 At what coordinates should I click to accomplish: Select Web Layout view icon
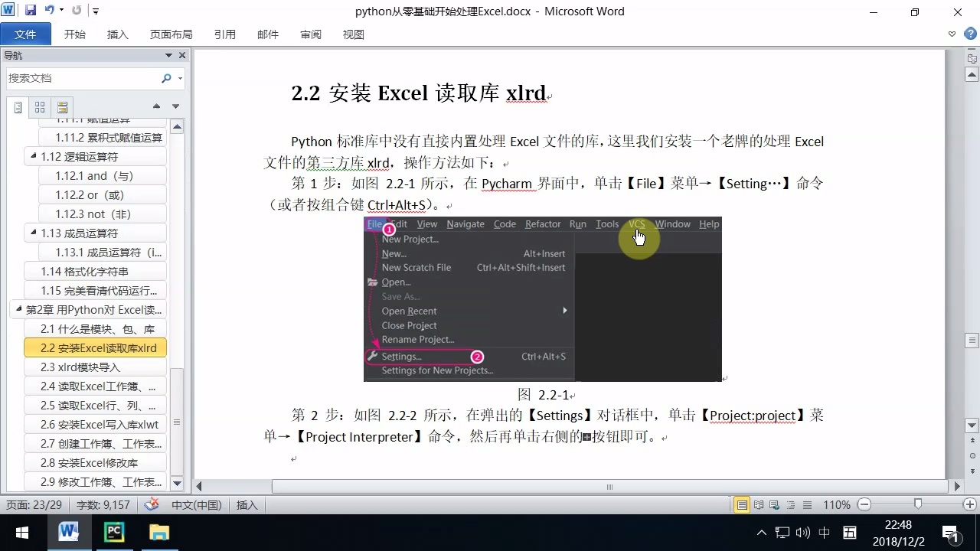(775, 504)
